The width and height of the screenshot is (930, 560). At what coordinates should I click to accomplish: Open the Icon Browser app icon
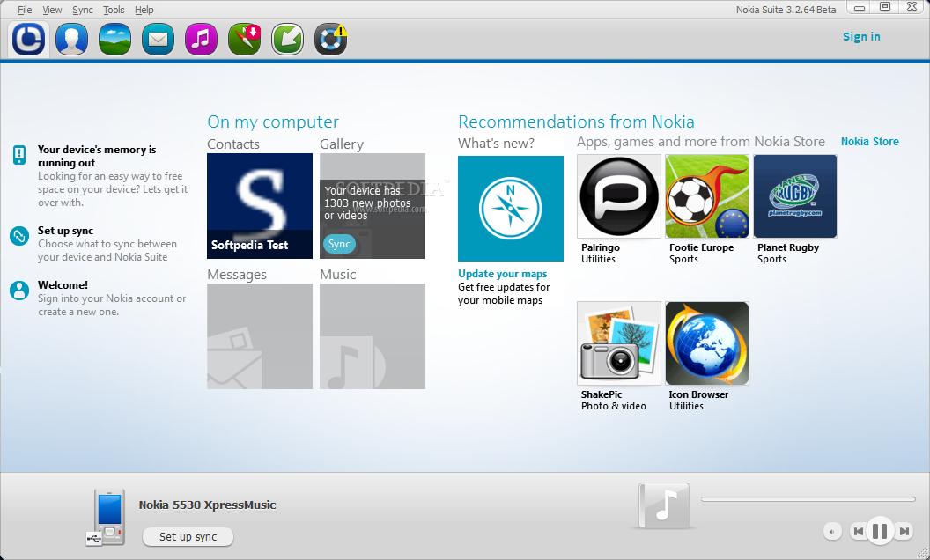point(707,343)
